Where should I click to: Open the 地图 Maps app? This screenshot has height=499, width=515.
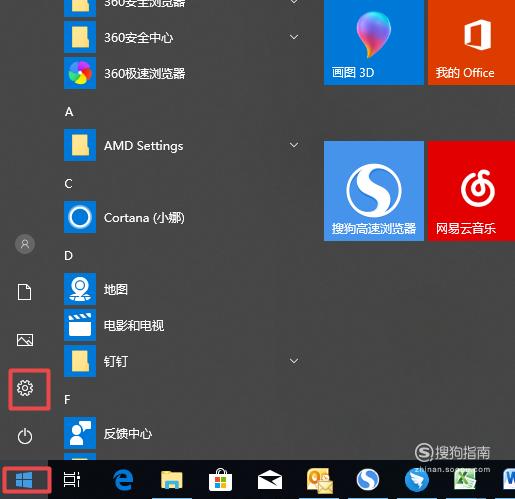tap(184, 289)
